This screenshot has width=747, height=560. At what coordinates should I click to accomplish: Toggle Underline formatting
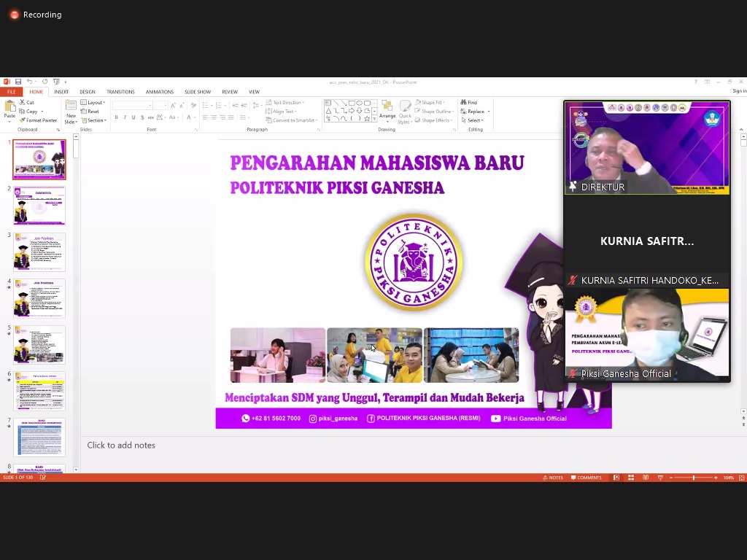tap(133, 117)
